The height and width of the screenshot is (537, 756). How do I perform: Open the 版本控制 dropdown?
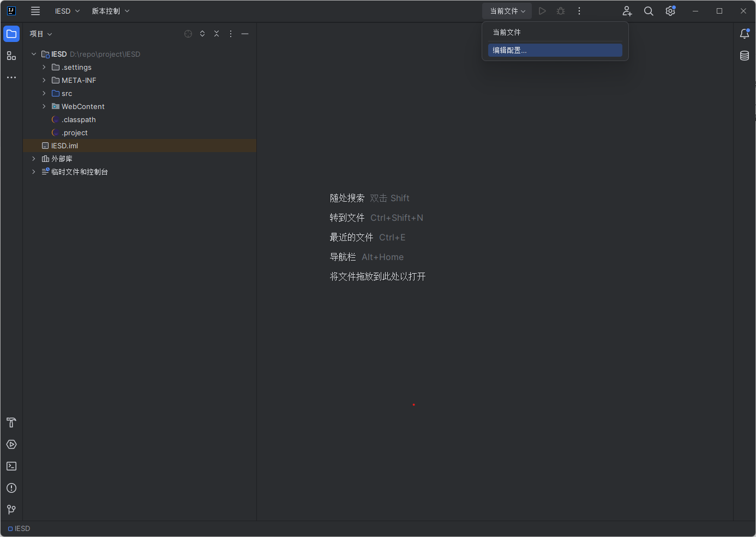point(111,11)
